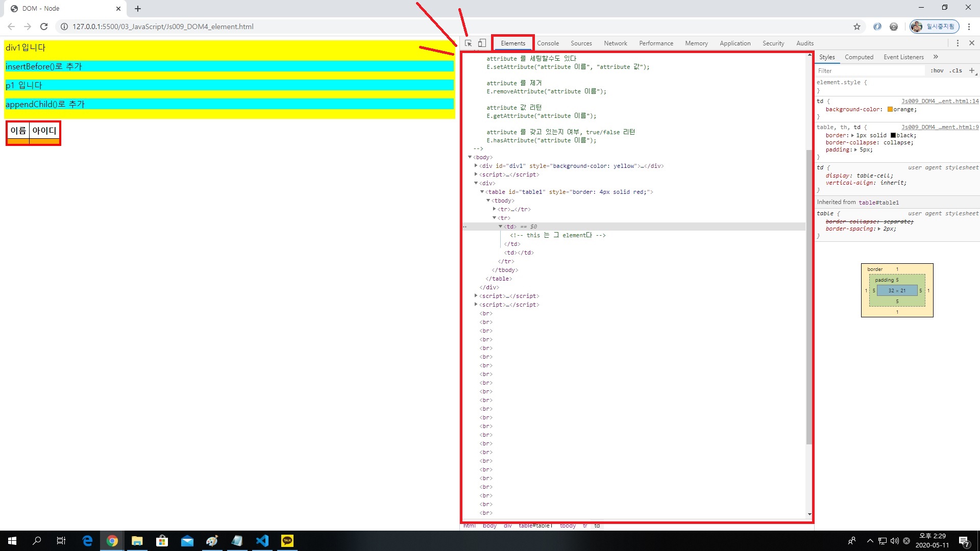Add new style rule plus icon
The height and width of the screenshot is (551, 980).
[972, 70]
